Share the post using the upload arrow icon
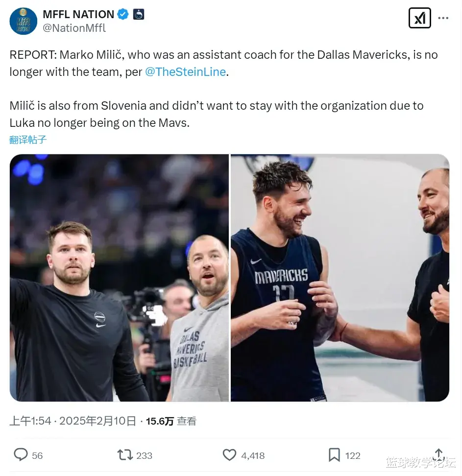This screenshot has height=476, width=462. pyautogui.click(x=438, y=454)
